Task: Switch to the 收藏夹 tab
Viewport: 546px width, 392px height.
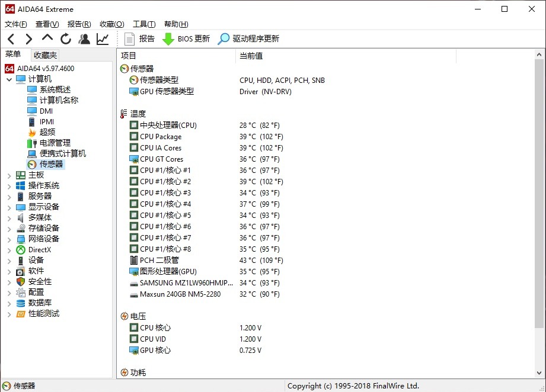Action: coord(45,55)
